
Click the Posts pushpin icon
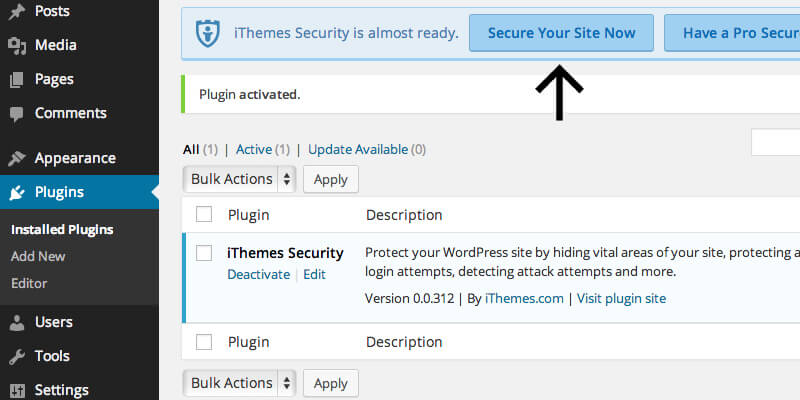coord(16,11)
